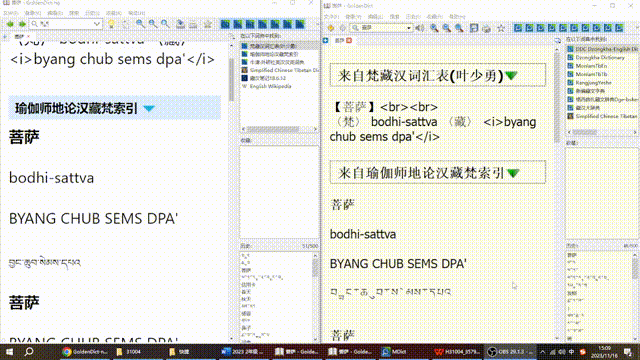Image resolution: width=640 pixels, height=360 pixels.
Task: Open the Windows Start menu
Action: (x=9, y=352)
